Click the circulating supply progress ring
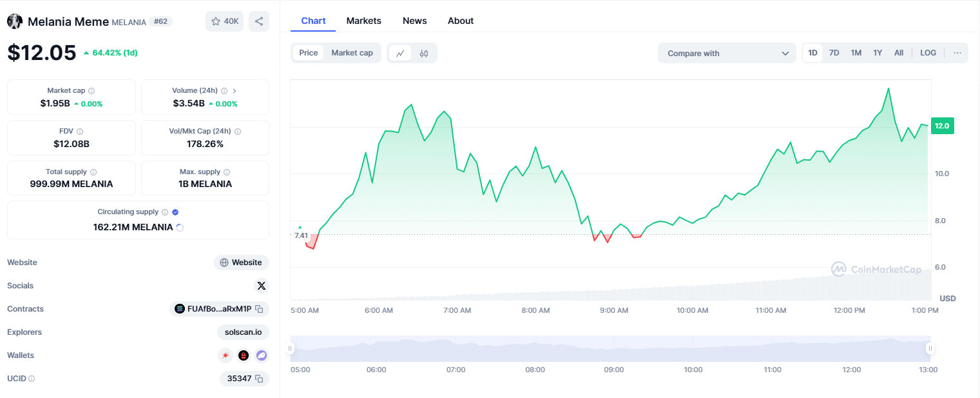 pyautogui.click(x=180, y=228)
